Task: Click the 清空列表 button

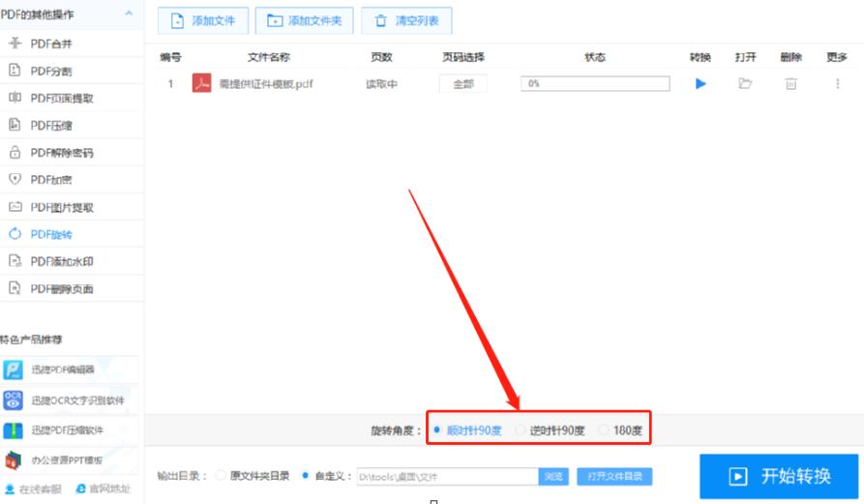Action: point(406,21)
